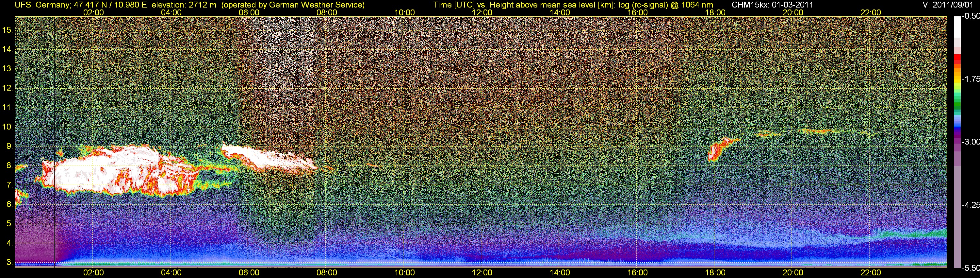This screenshot has width=980, height=278.
Task: Click the 3. km height axis label
Action: tap(9, 262)
